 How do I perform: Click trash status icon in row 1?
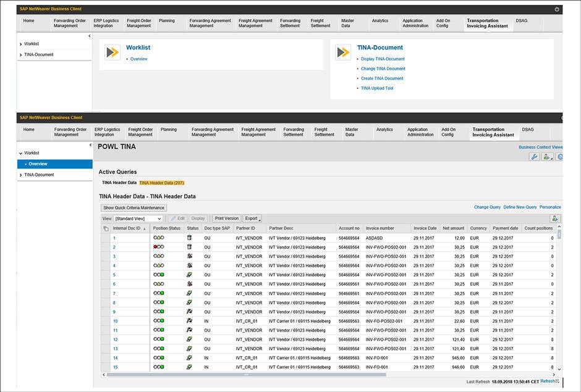tap(189, 238)
